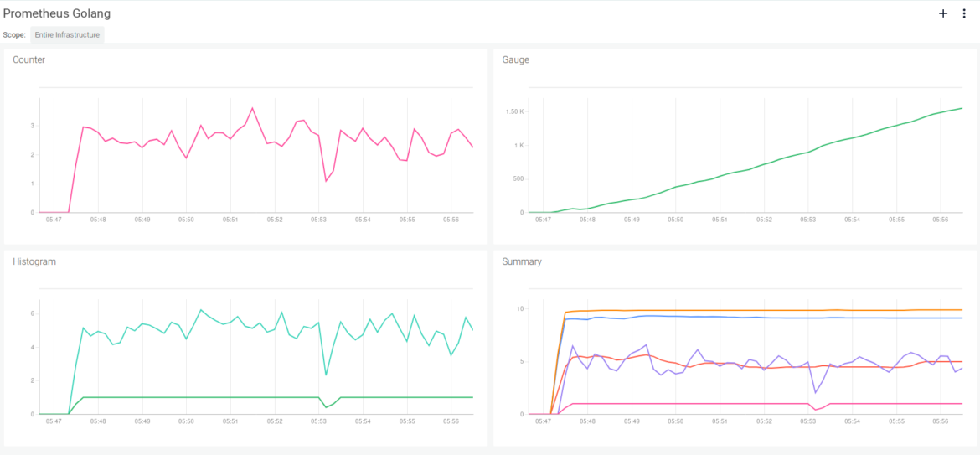Open the three-dot dashboard options menu
The image size is (980, 455).
(x=964, y=13)
